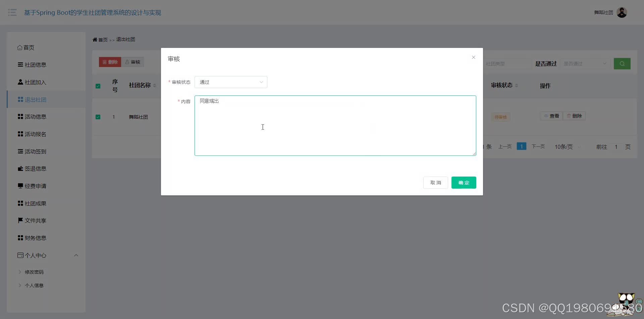
Task: Open the 审核状态 dropdown showing 通过
Action: click(231, 82)
